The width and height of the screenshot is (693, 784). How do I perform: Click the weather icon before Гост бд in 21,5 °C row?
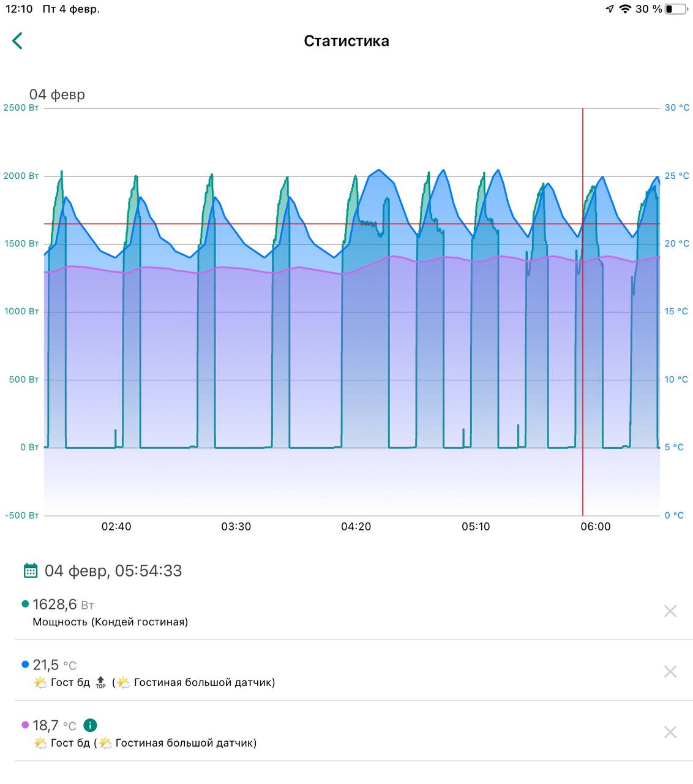tap(40, 682)
